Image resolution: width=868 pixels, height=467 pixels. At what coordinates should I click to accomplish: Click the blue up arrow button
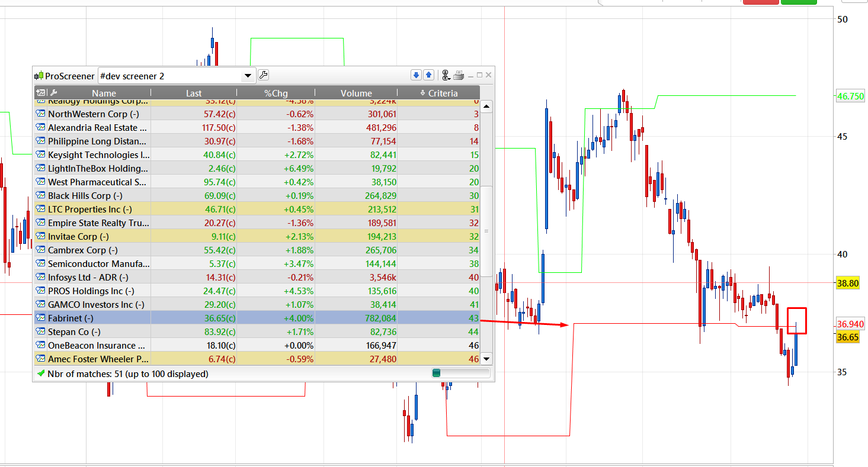(x=428, y=75)
